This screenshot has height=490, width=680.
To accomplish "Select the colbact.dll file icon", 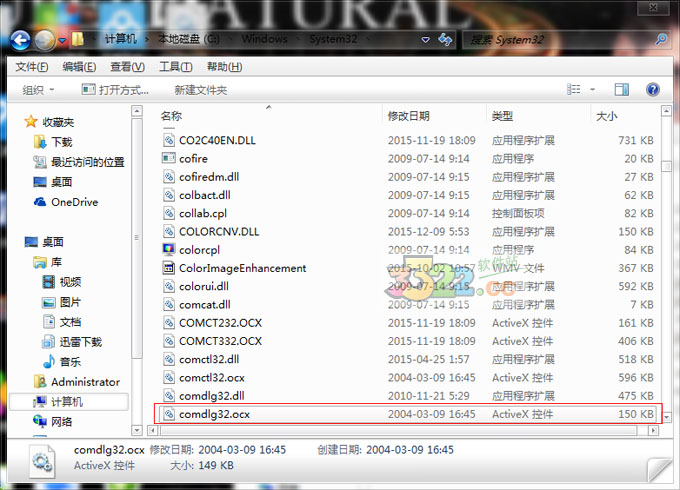I will pos(169,195).
